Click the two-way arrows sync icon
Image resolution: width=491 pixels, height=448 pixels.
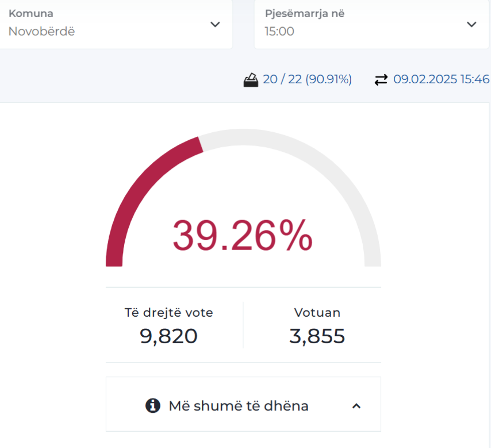point(381,80)
